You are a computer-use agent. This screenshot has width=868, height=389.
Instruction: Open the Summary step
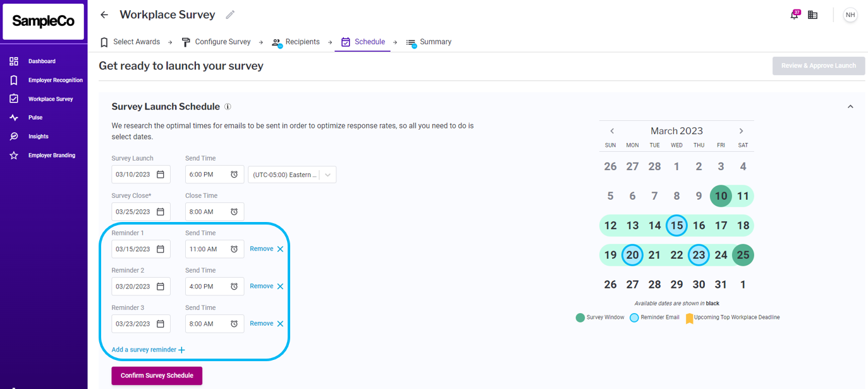(434, 41)
